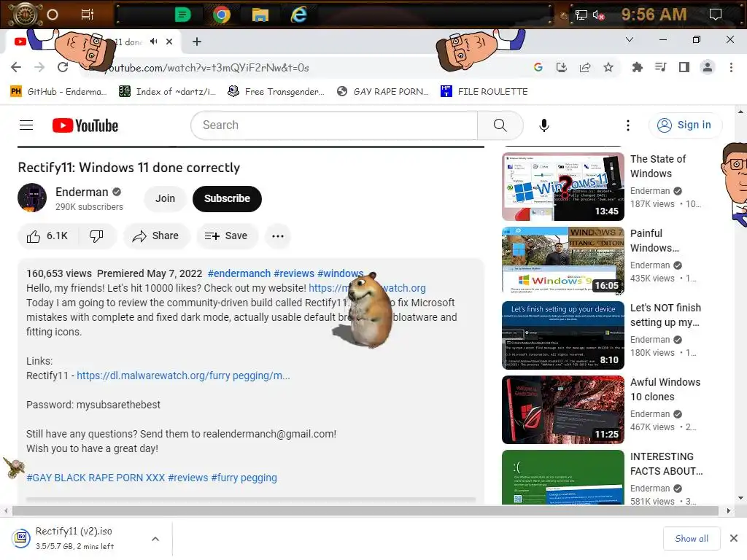Open Awful Windows 10 clones thumbnail
The width and height of the screenshot is (747, 560).
coord(562,410)
